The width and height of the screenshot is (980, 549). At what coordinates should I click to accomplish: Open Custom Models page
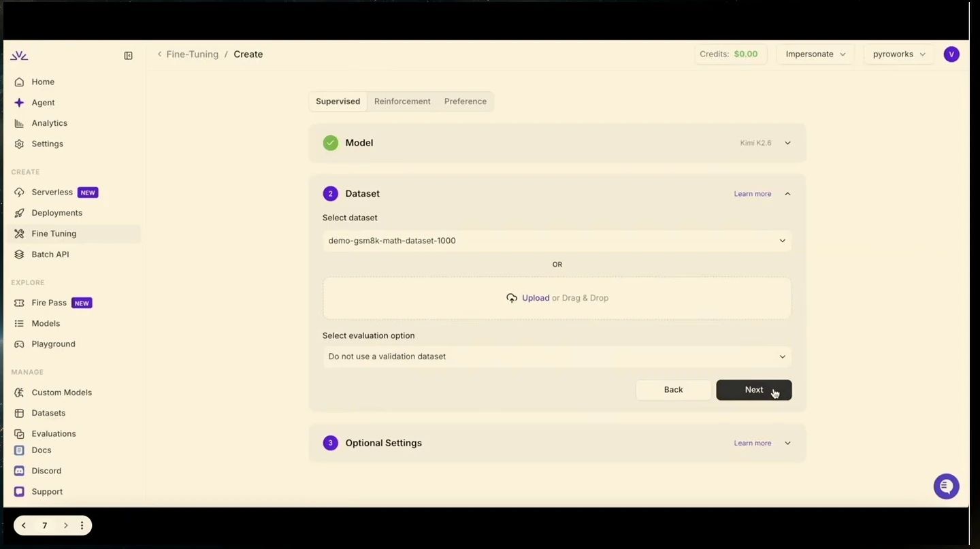pyautogui.click(x=61, y=393)
